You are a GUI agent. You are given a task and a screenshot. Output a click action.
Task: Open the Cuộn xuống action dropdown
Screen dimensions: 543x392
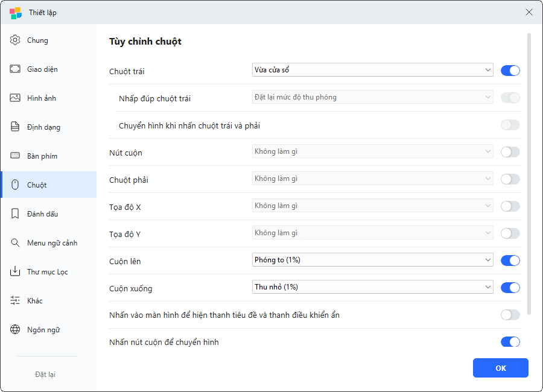[x=372, y=287]
